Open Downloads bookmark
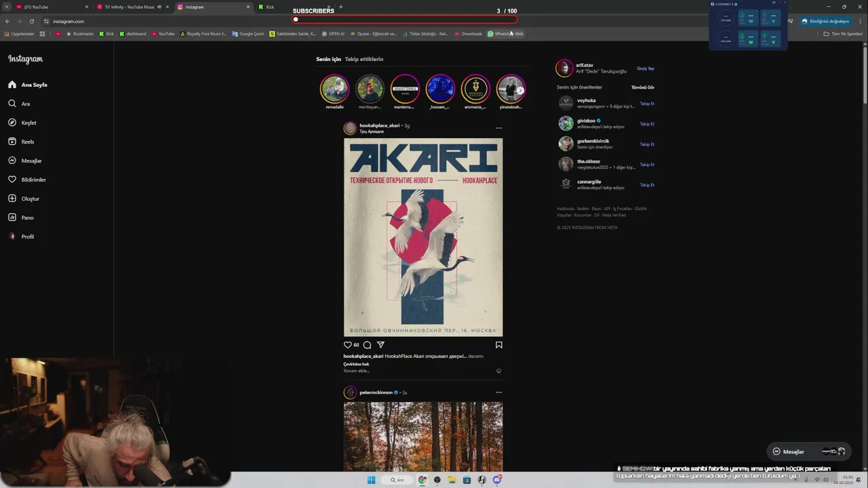The width and height of the screenshot is (868, 488). click(x=469, y=34)
